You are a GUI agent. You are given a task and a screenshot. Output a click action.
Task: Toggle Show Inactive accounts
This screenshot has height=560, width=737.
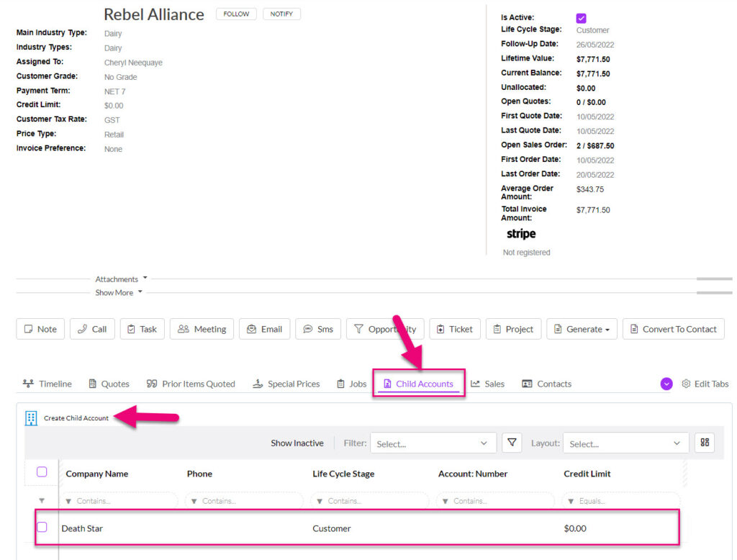297,443
